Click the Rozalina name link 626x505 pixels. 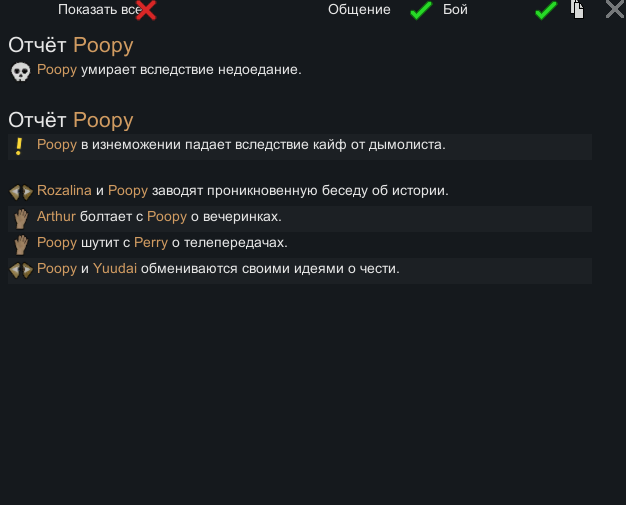tap(64, 190)
